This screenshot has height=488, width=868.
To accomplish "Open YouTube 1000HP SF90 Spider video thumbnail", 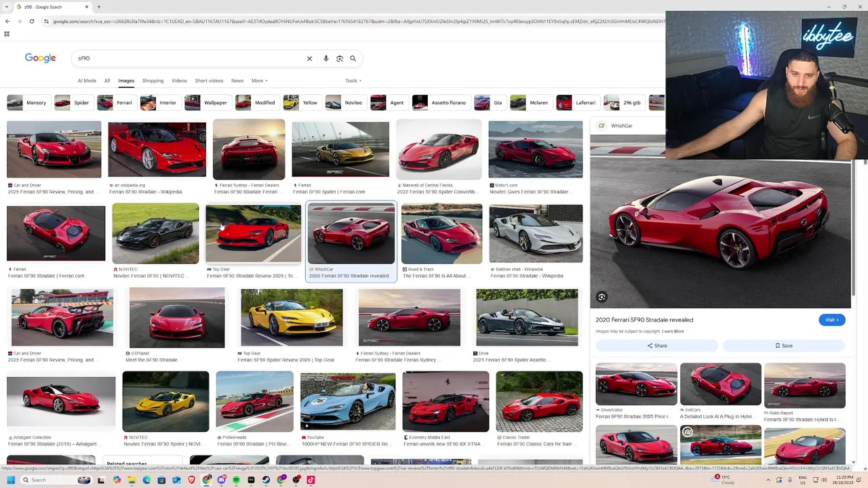I will click(348, 402).
